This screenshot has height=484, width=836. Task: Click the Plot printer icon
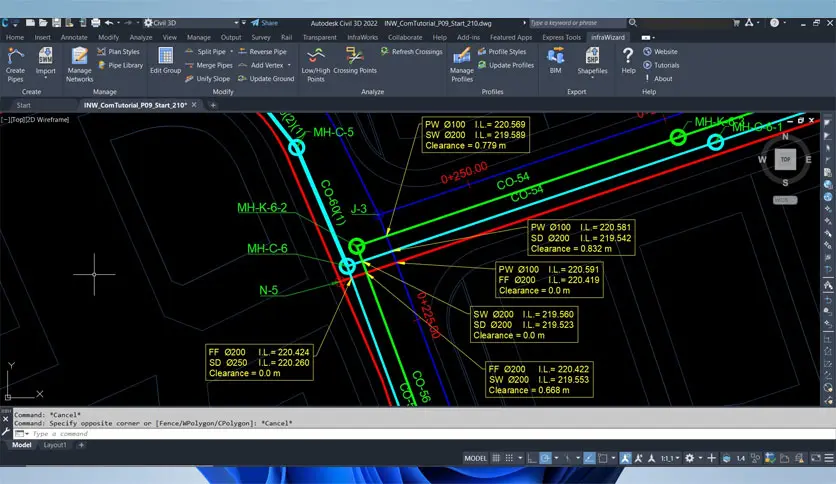pyautogui.click(x=95, y=23)
